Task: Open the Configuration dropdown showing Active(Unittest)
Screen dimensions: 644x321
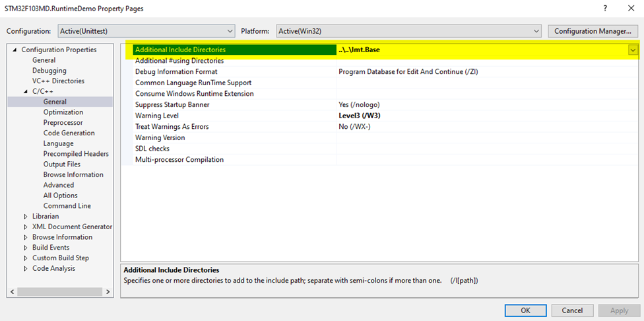Action: tap(145, 31)
